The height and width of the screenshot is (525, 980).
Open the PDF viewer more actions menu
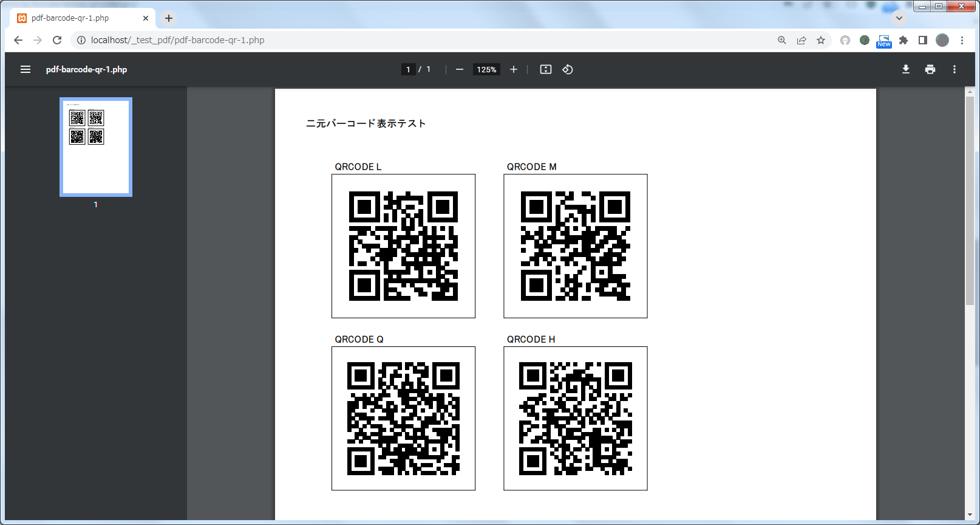954,69
